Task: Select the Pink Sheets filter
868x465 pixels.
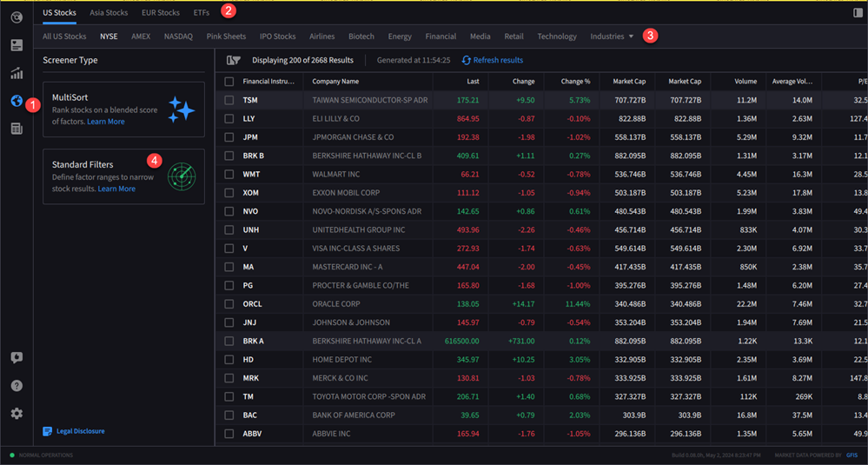Action: 226,37
